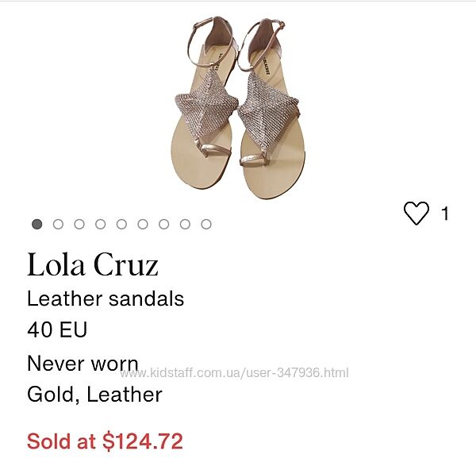Click the "Sold at $124.72" price
Image resolution: width=476 pixels, height=470 pixels.
point(105,441)
